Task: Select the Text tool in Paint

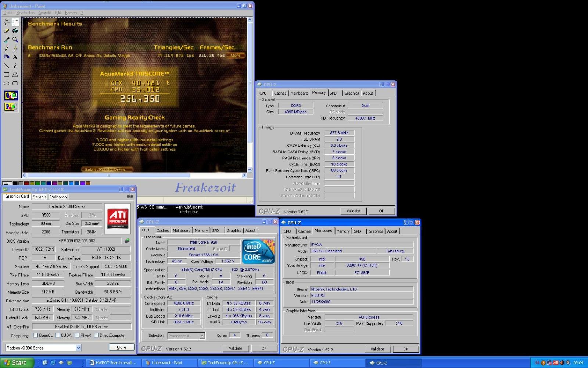Action: (15, 57)
